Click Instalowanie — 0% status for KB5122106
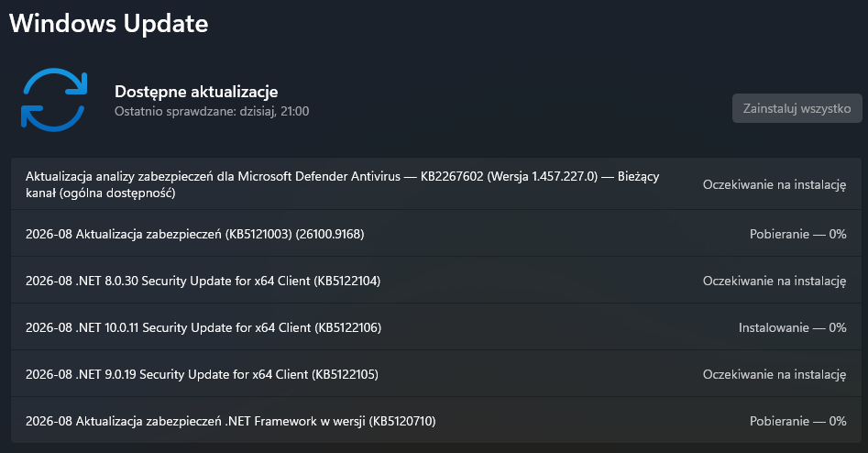This screenshot has width=868, height=453. point(792,327)
